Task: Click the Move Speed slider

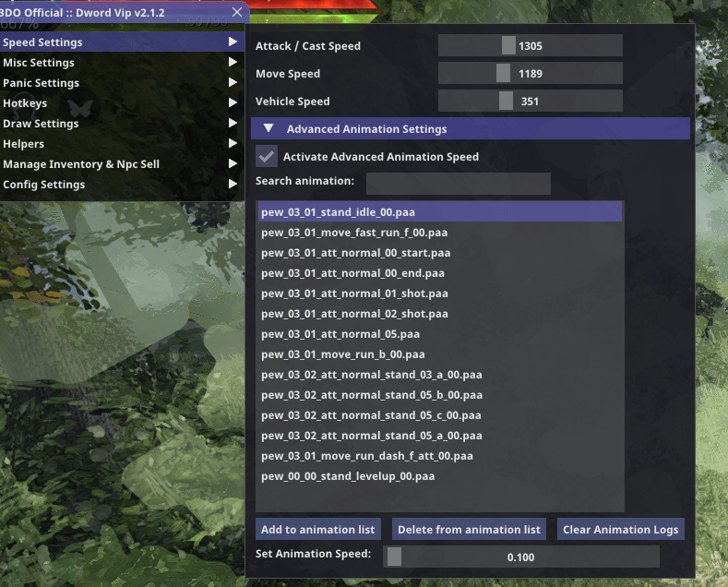Action: pos(531,74)
